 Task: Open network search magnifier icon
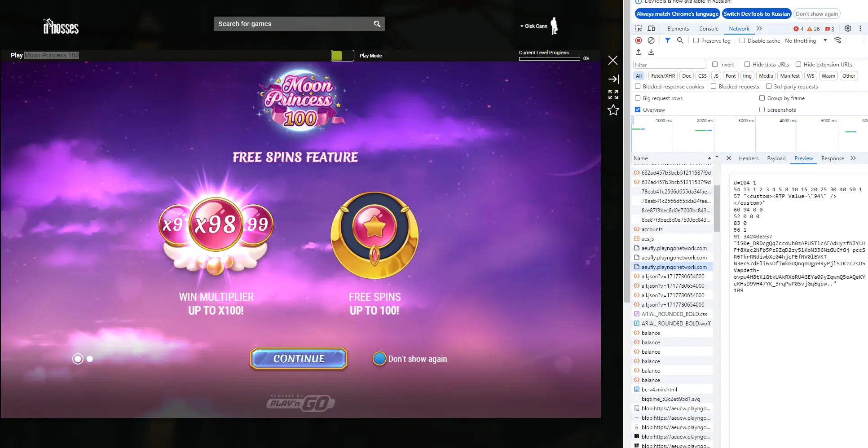pyautogui.click(x=680, y=40)
